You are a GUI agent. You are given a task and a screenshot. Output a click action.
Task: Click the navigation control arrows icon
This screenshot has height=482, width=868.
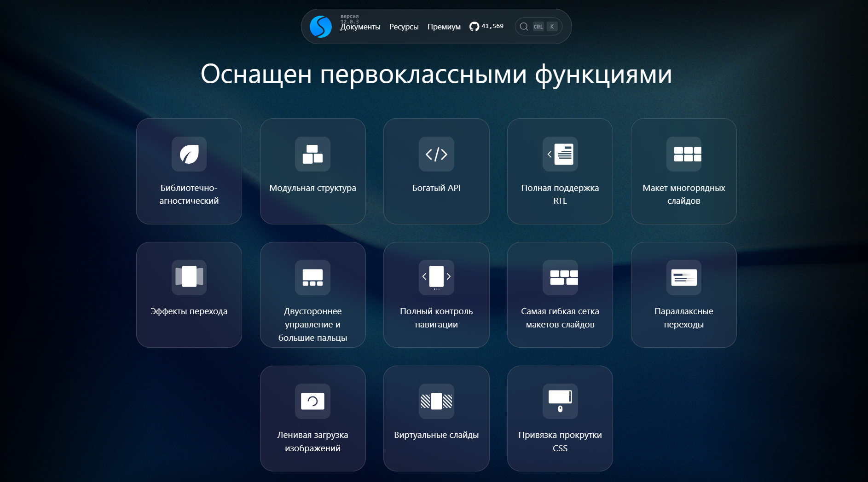(x=436, y=277)
